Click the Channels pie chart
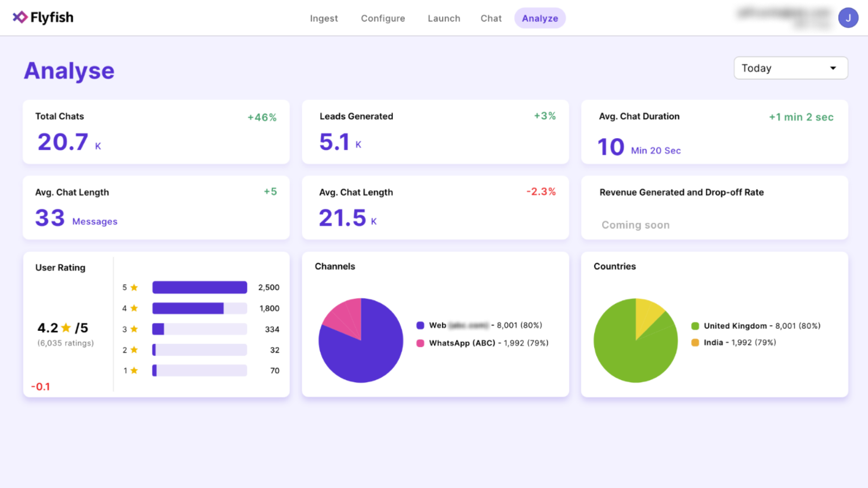The width and height of the screenshot is (868, 488). [361, 341]
